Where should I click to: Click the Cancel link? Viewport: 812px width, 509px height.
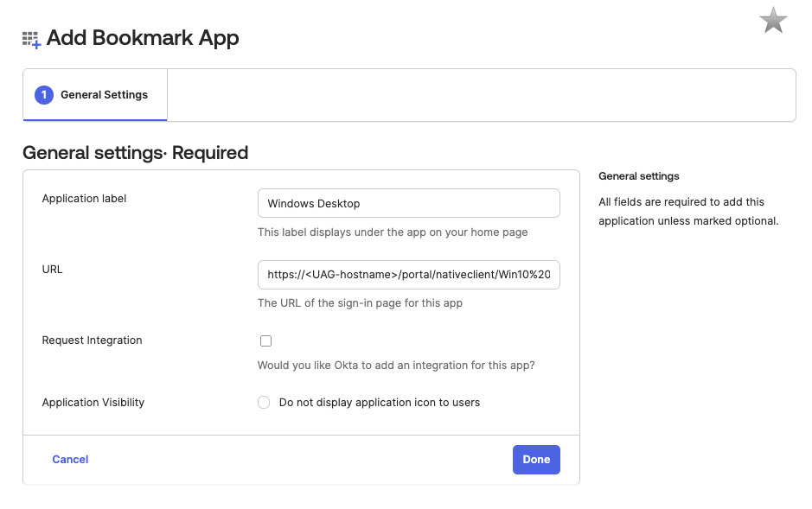(70, 460)
